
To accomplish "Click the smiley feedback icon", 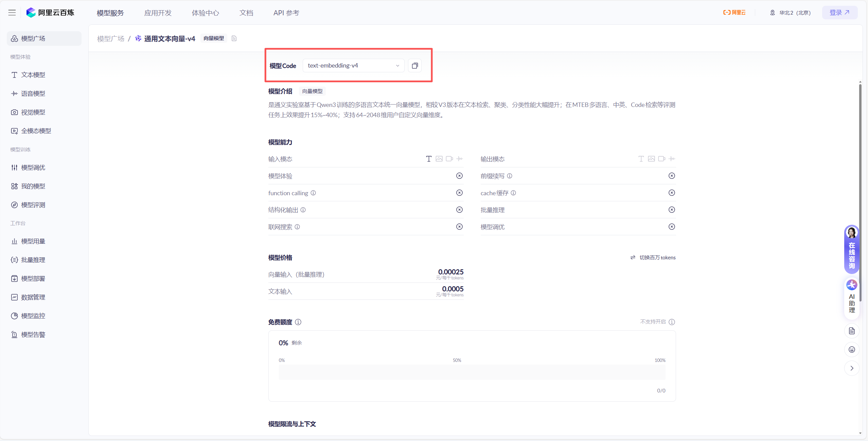I will (x=852, y=350).
